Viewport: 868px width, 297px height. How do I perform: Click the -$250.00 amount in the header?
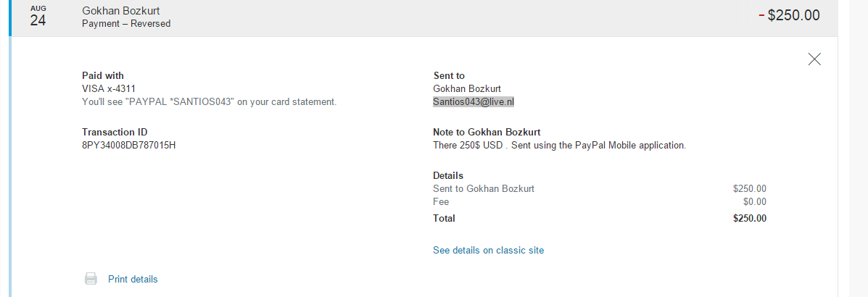[x=789, y=15]
